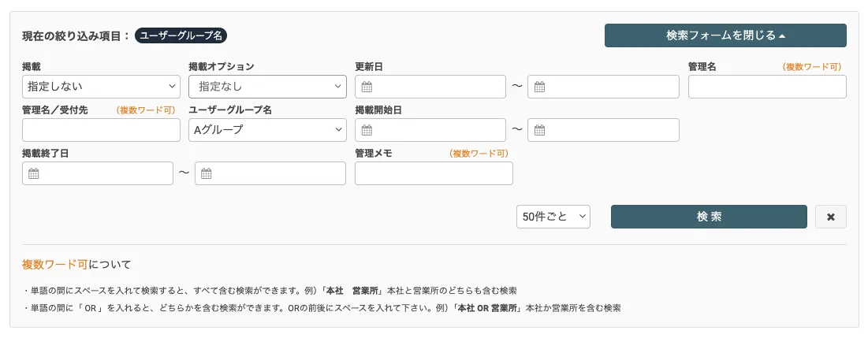
Task: Open the 掲載オプション dropdown showing 指定なし
Action: [x=267, y=87]
